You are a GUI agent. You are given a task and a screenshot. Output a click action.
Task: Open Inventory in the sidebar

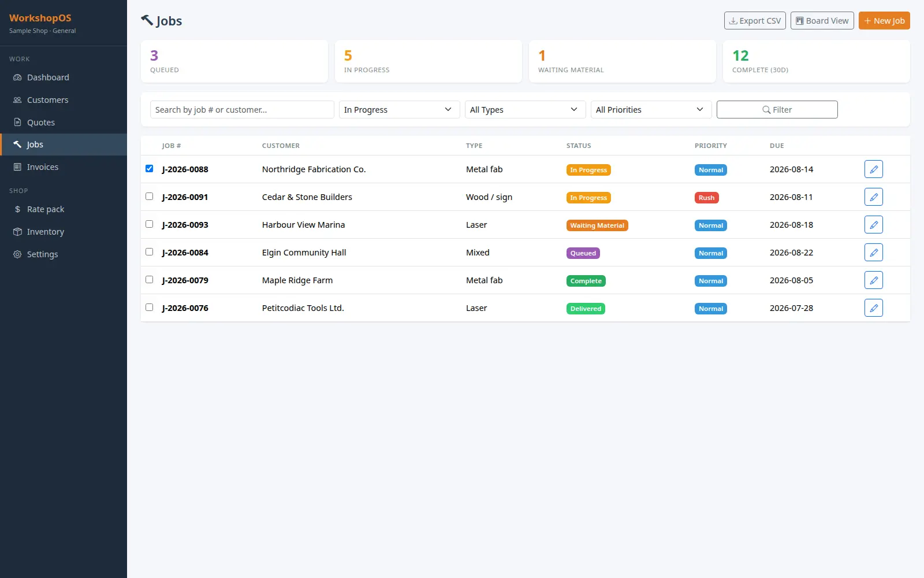(x=64, y=232)
